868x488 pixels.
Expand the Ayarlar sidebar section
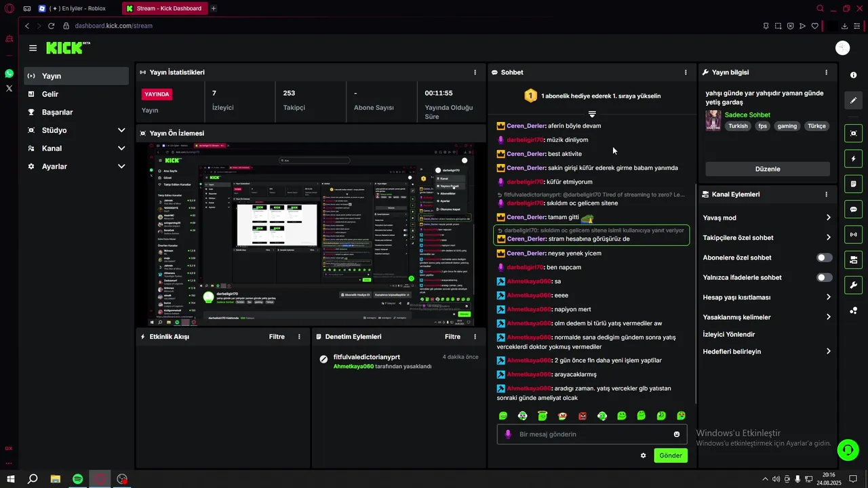(121, 166)
